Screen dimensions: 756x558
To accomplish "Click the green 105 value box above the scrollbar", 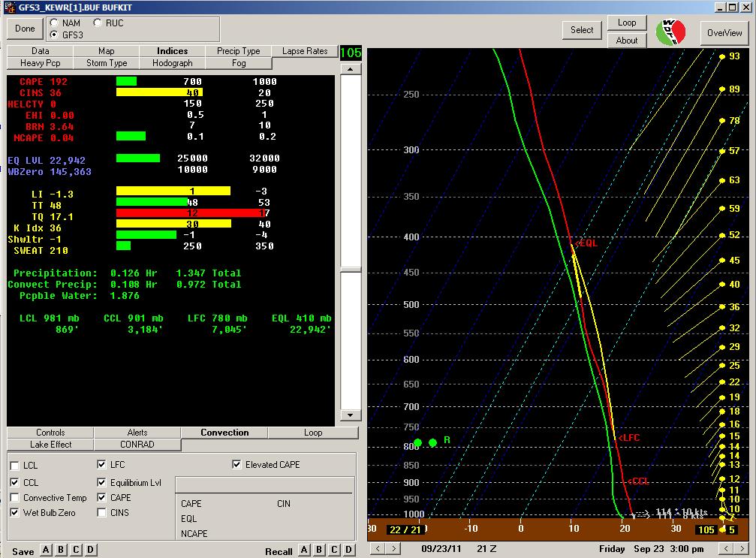I will point(351,53).
